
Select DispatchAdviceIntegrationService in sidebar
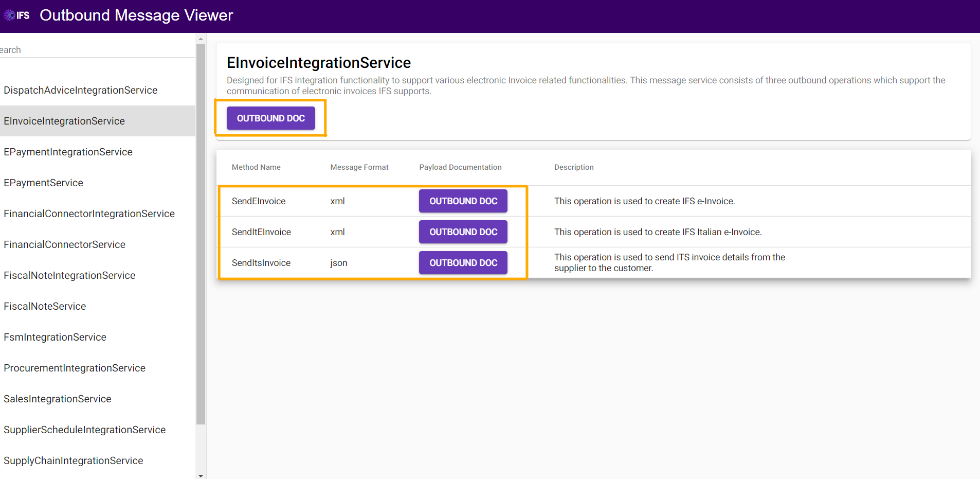(x=81, y=90)
